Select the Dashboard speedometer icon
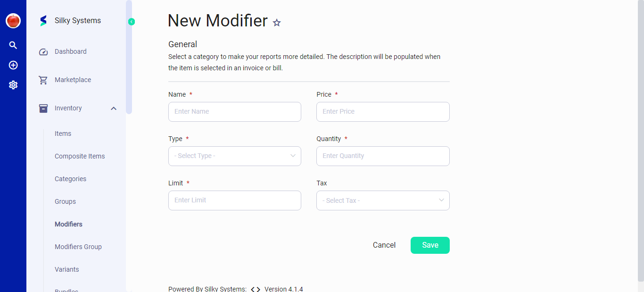The image size is (644, 292). (43, 51)
